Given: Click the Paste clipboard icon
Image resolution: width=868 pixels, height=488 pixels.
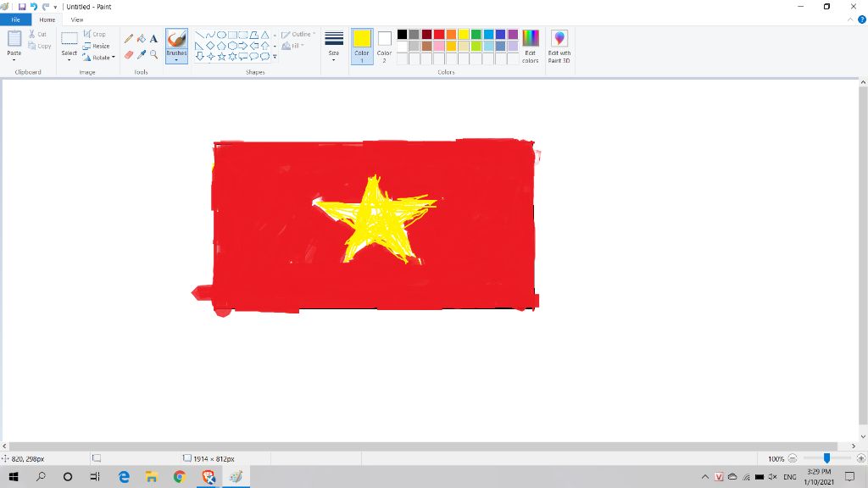Looking at the screenshot, I should point(14,39).
